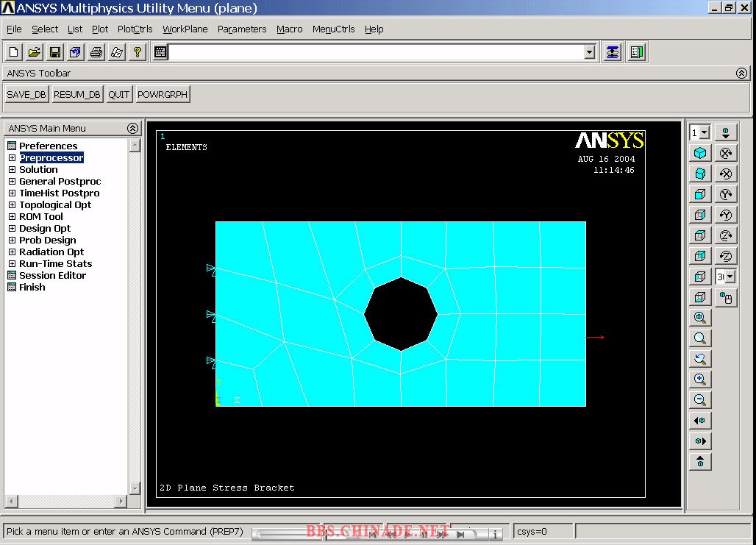The image size is (756, 545).
Task: Expand the Topological Opt tree node
Action: 12,204
